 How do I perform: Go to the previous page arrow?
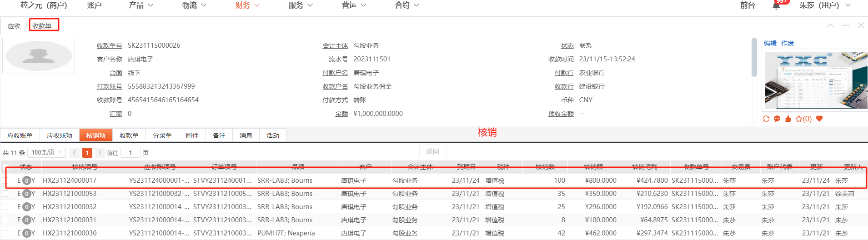[75, 153]
